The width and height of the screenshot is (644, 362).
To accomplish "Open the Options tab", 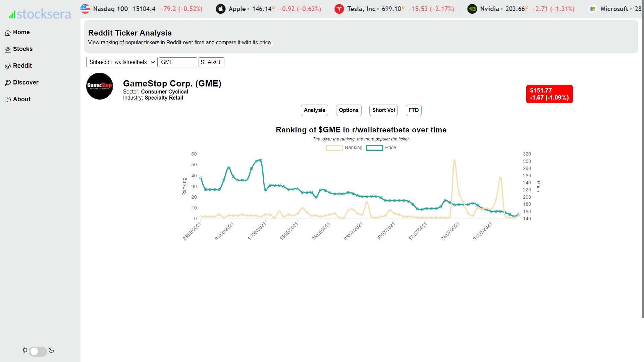I will click(x=348, y=110).
